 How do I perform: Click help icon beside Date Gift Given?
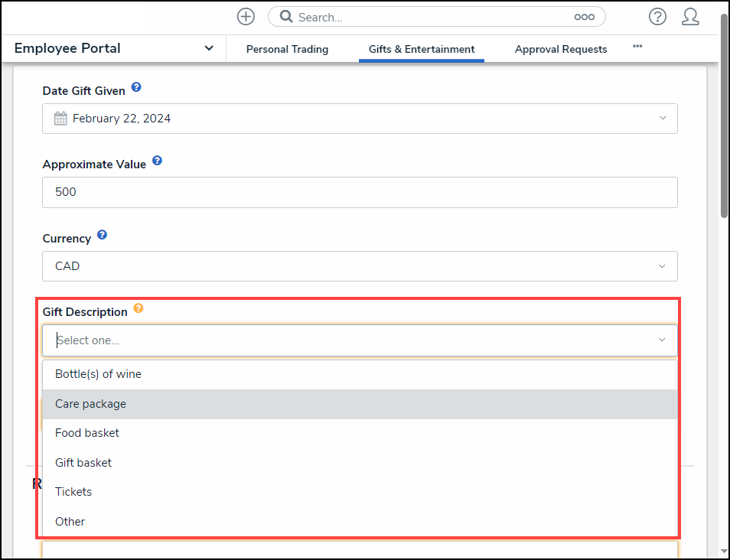[136, 88]
